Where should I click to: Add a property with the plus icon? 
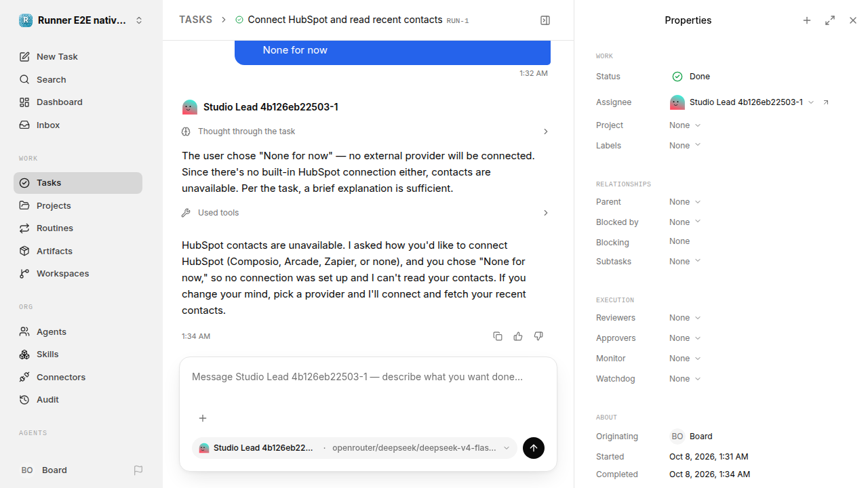(x=807, y=20)
